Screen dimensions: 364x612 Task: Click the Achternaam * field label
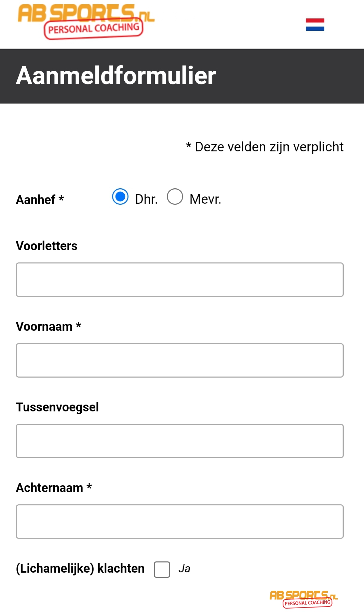54,488
